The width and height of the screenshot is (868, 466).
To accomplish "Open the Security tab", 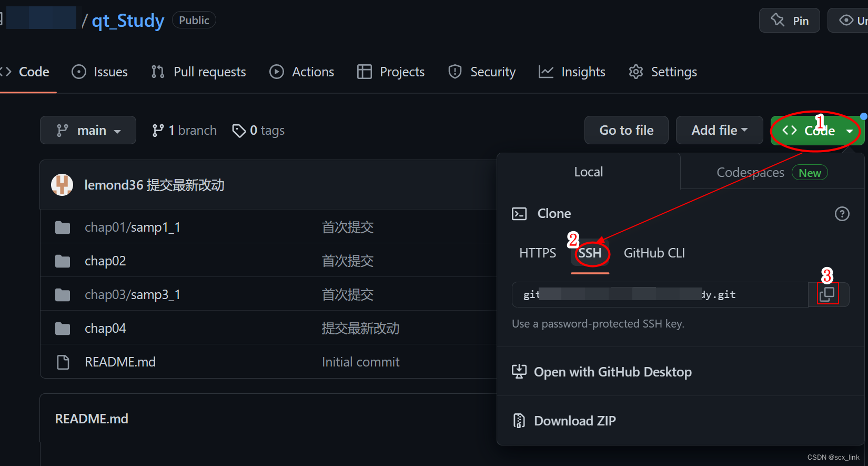I will click(x=482, y=72).
